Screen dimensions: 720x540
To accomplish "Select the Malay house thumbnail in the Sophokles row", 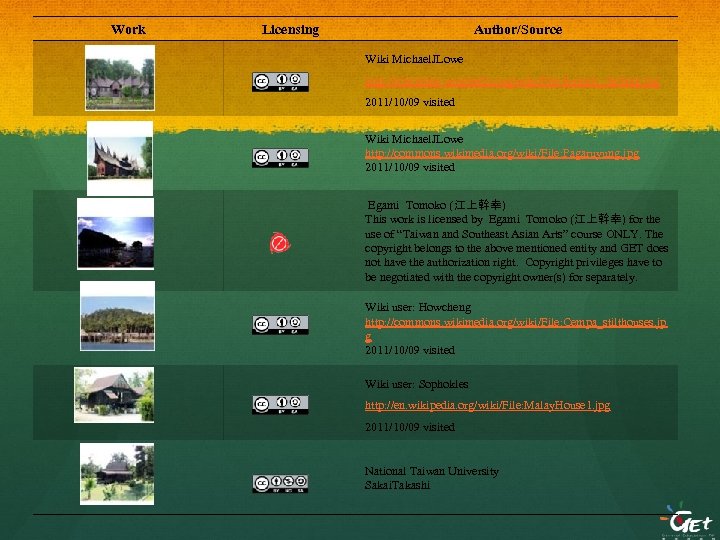I will click(x=114, y=395).
